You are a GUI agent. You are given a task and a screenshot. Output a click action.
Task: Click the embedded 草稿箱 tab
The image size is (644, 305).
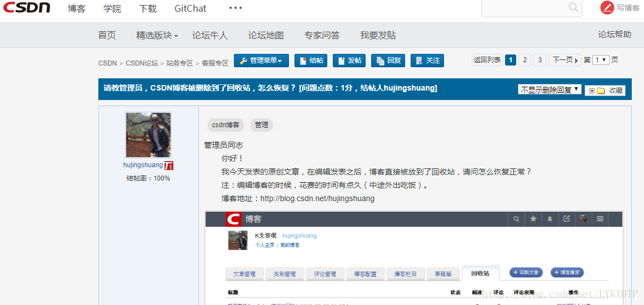443,274
